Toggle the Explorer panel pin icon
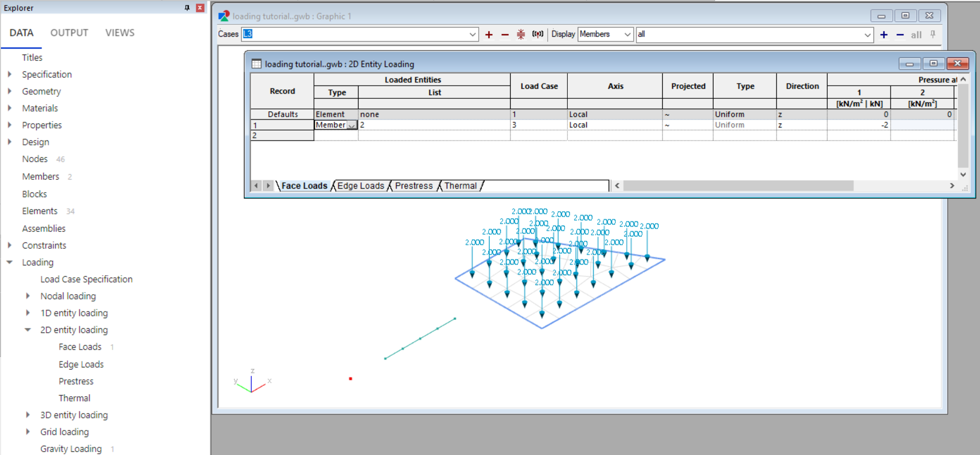Image resolution: width=980 pixels, height=455 pixels. tap(187, 8)
